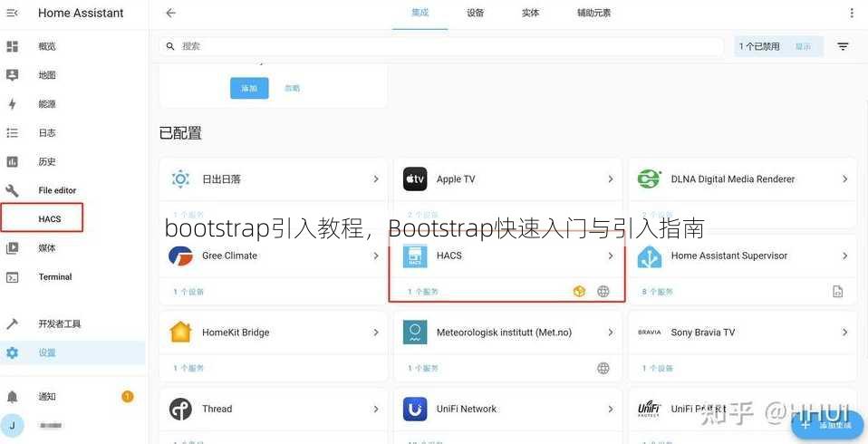868x444 pixels.
Task: Open 能源 energy in sidebar
Action: click(47, 104)
